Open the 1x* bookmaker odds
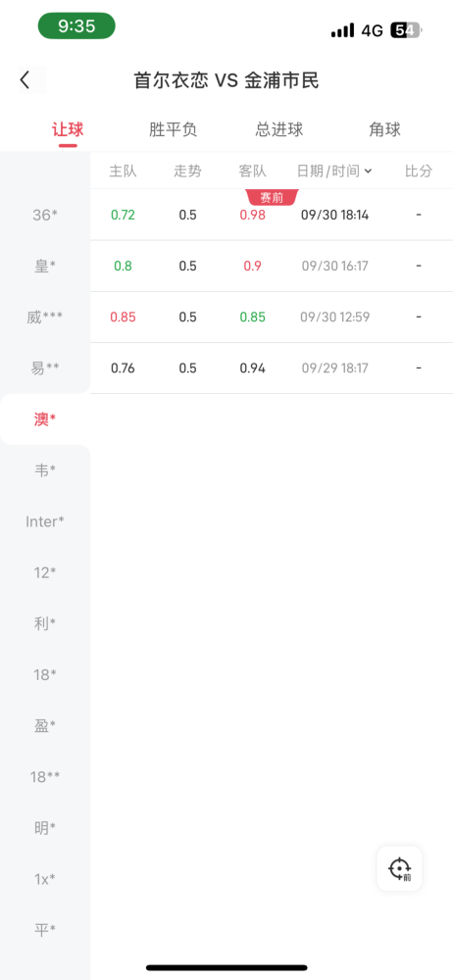 [x=45, y=879]
